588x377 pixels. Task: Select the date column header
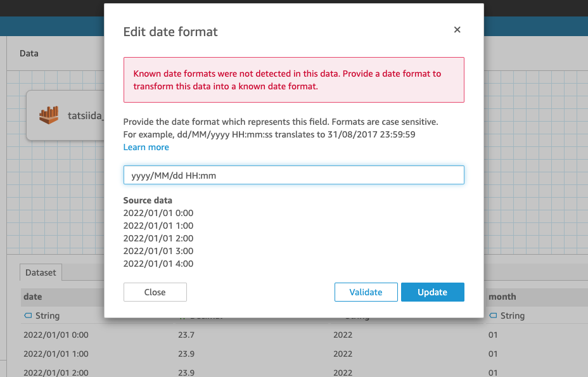coord(33,297)
